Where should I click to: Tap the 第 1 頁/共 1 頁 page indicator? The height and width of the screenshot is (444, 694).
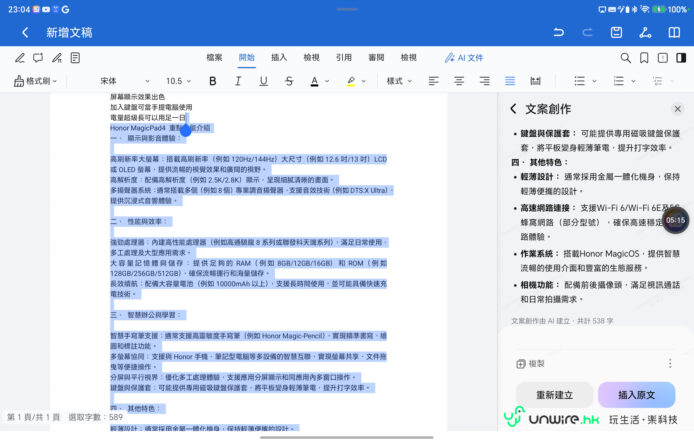[34, 417]
